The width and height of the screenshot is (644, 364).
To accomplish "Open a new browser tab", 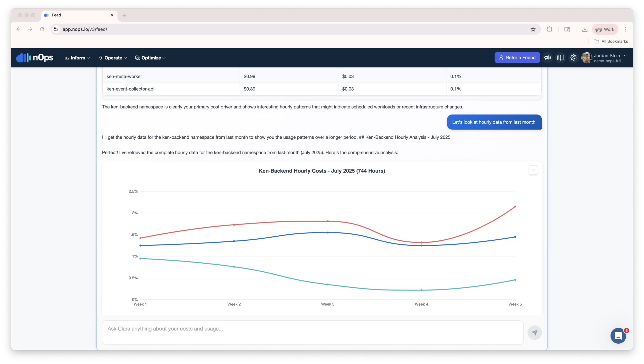I will click(x=124, y=15).
